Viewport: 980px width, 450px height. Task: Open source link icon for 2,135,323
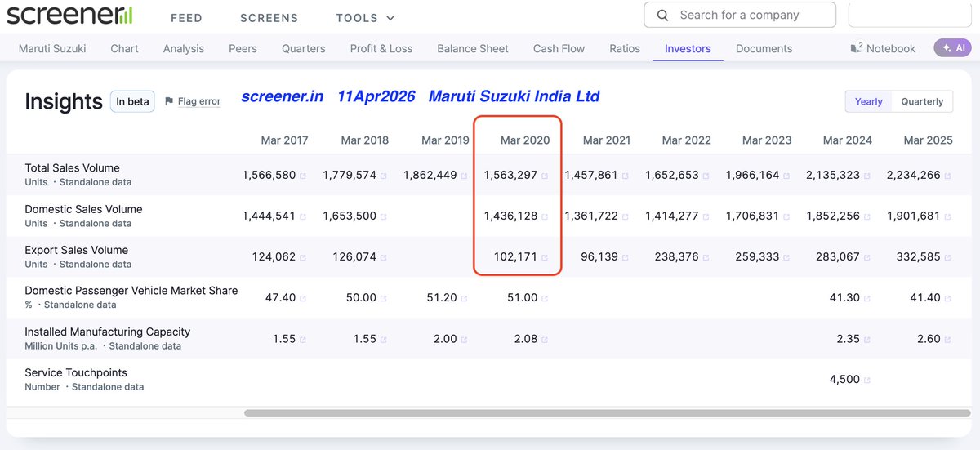866,176
